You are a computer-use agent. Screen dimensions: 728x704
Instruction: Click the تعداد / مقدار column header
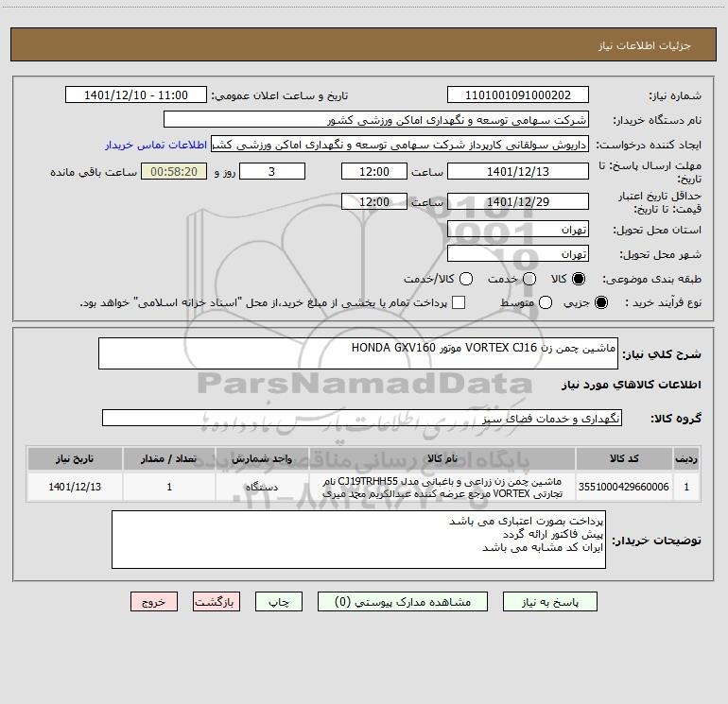click(x=169, y=459)
